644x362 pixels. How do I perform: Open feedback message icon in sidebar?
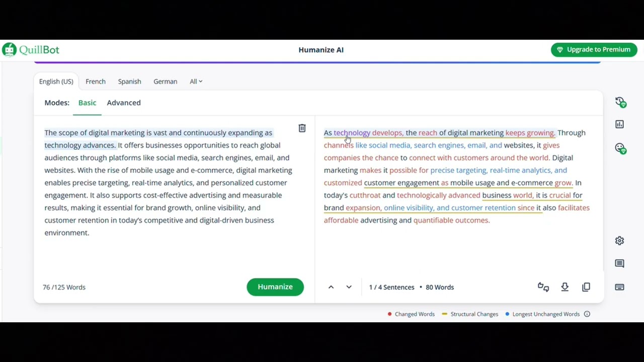click(x=620, y=263)
